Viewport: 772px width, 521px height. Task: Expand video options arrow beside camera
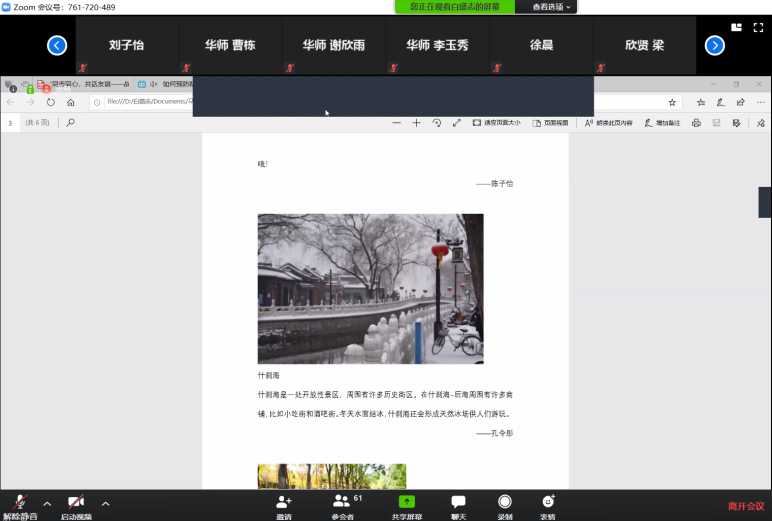coord(105,503)
